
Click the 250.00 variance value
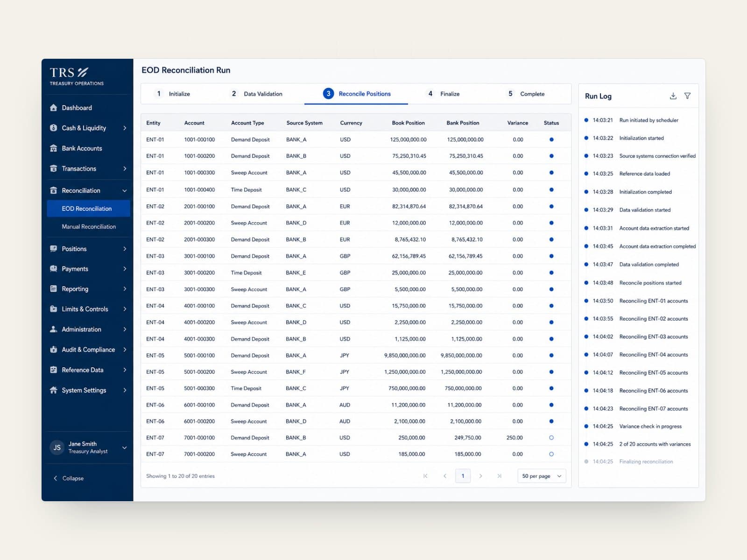(x=514, y=438)
